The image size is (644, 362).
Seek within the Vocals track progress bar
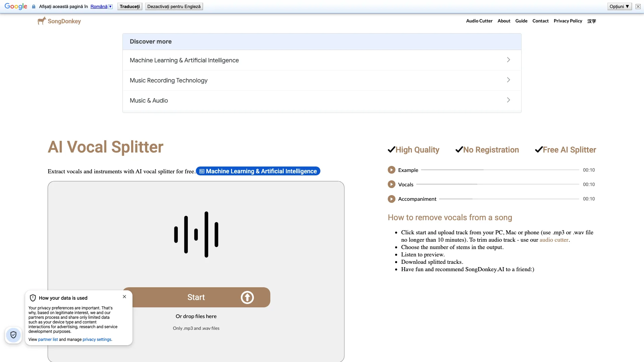point(497,184)
